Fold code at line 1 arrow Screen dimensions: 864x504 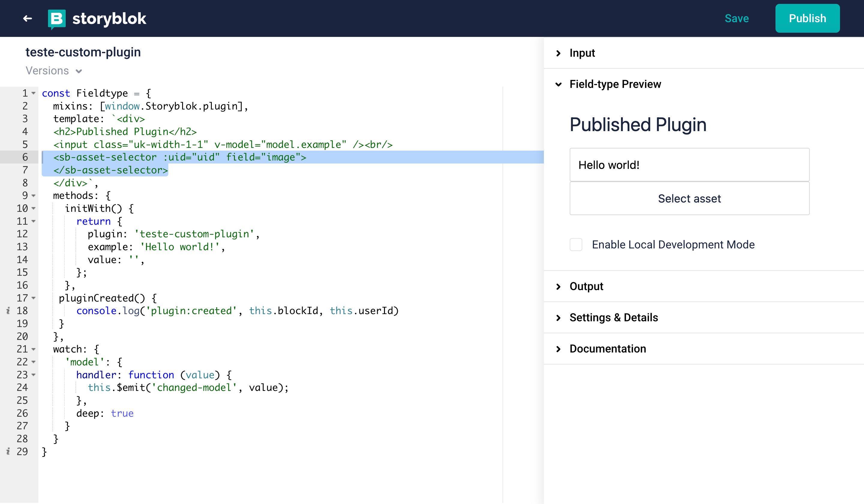(x=34, y=93)
